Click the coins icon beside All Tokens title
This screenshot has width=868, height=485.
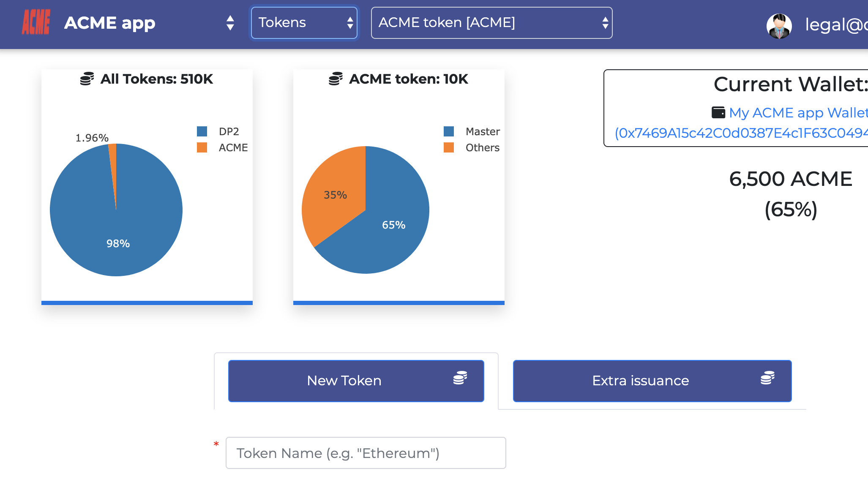[x=87, y=79]
